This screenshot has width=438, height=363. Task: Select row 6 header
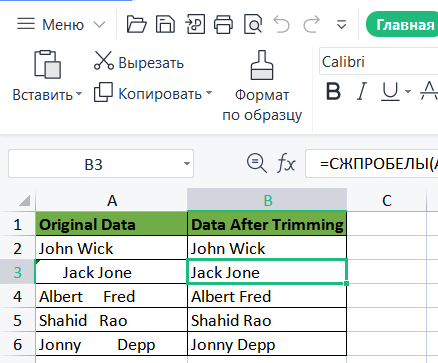(17, 344)
